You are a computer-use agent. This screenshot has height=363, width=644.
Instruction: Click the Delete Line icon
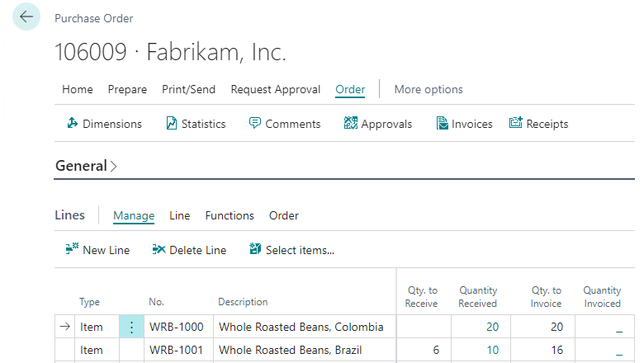coord(159,249)
